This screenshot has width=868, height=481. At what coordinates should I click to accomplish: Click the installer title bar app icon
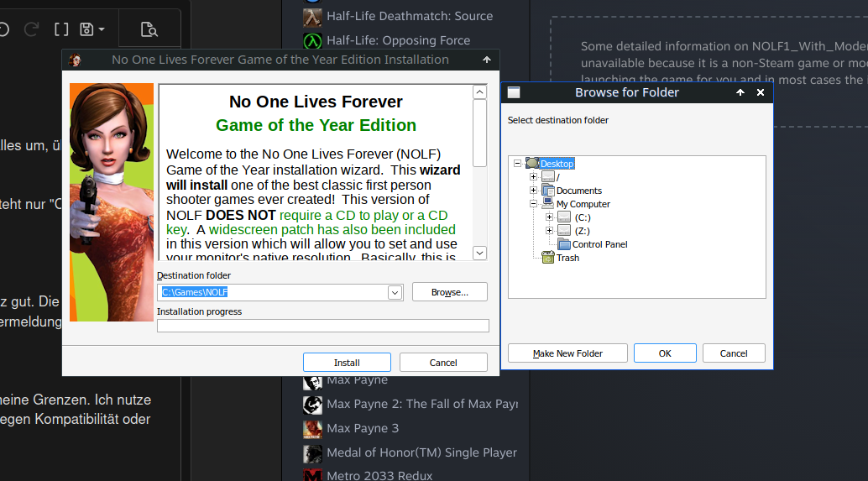(x=75, y=60)
